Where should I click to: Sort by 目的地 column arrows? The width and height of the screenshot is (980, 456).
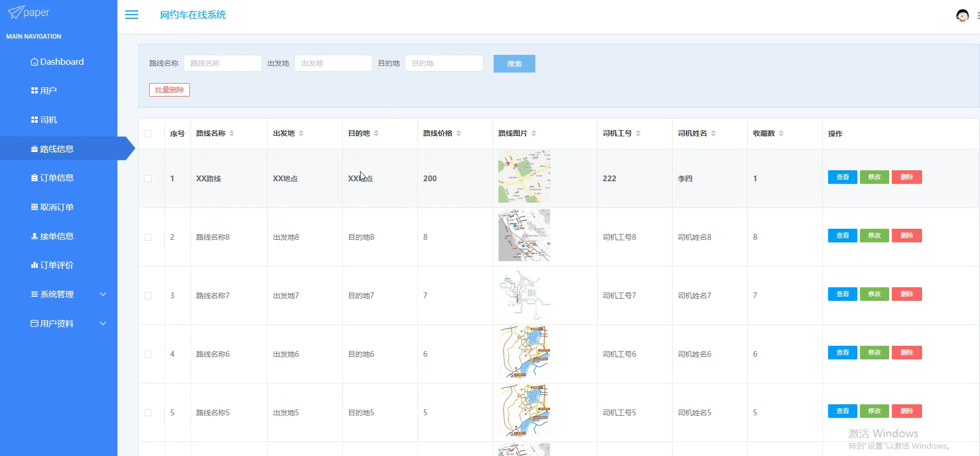click(x=376, y=133)
